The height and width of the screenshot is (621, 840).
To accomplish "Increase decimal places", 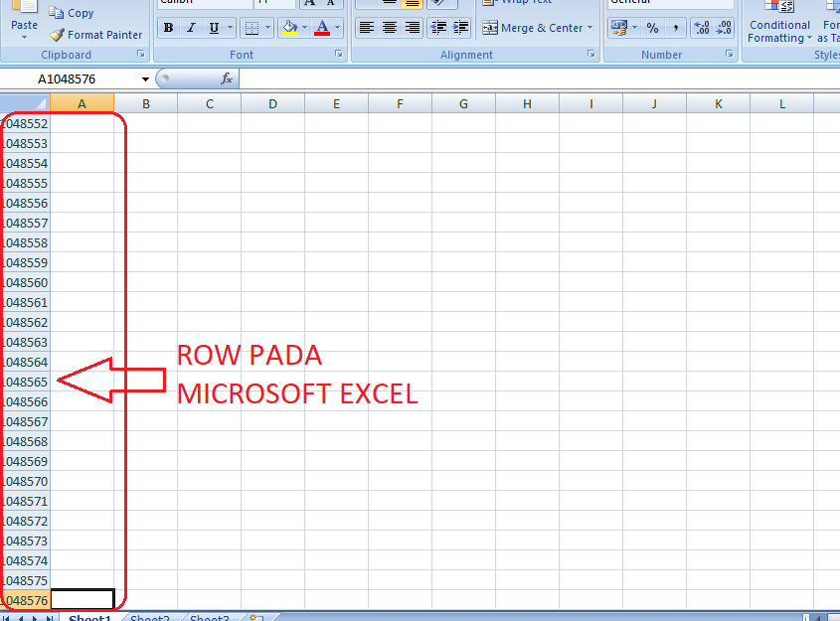I will (702, 28).
